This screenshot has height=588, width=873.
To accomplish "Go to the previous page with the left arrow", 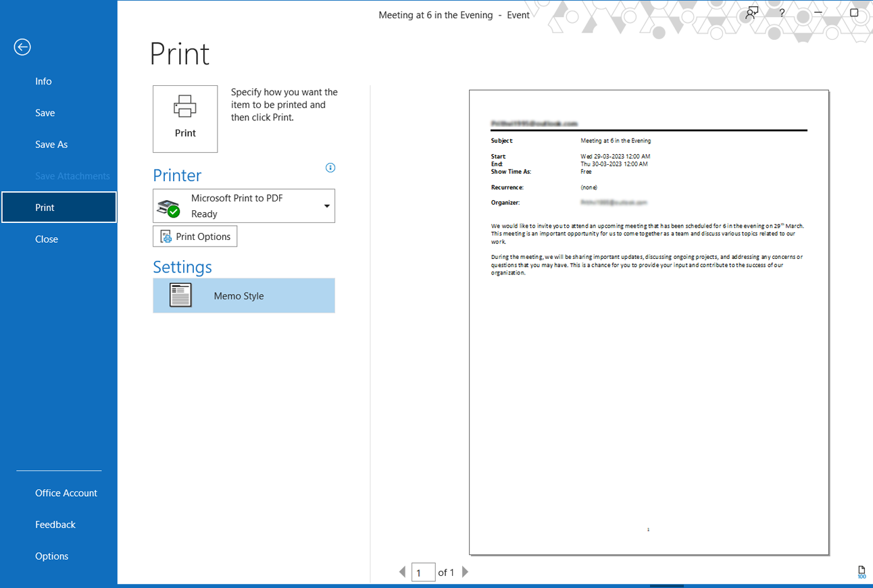I will click(402, 572).
